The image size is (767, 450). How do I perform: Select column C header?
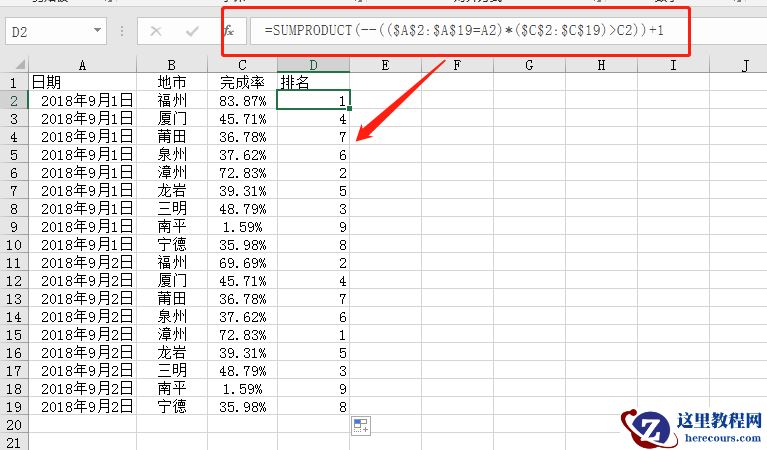click(242, 65)
